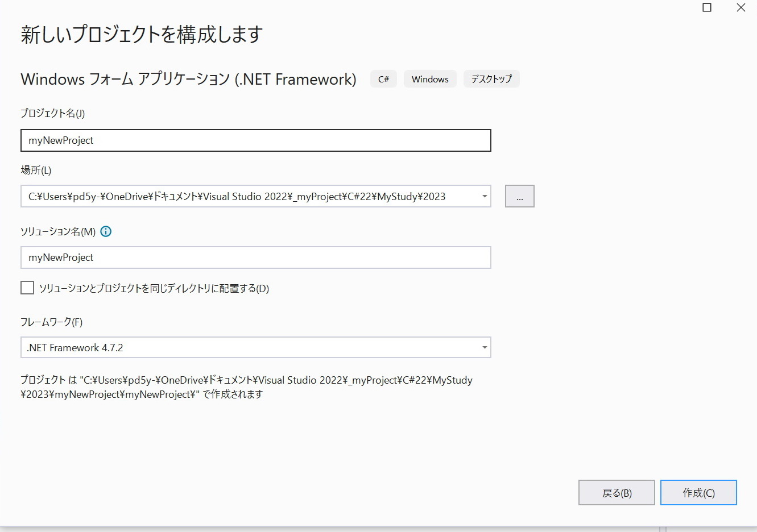The height and width of the screenshot is (532, 757).
Task: Click the 新しいプロジェクトを構成します heading
Action: [x=142, y=35]
